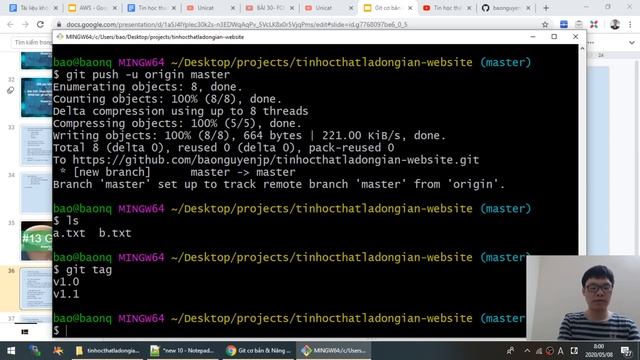Select slide 34 thumbnail
The width and height of the screenshot is (640, 360).
pyautogui.click(x=36, y=193)
